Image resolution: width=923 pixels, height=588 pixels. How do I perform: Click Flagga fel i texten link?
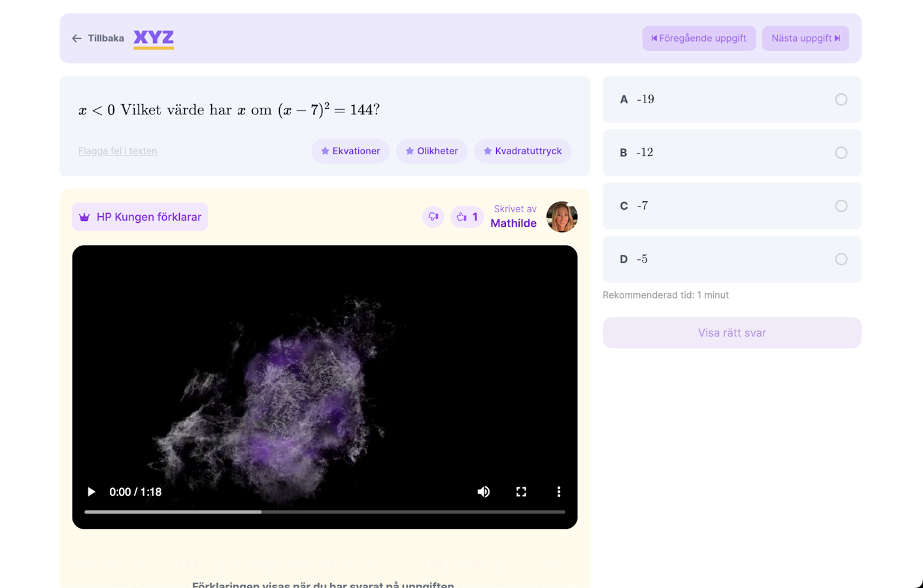pyautogui.click(x=118, y=151)
